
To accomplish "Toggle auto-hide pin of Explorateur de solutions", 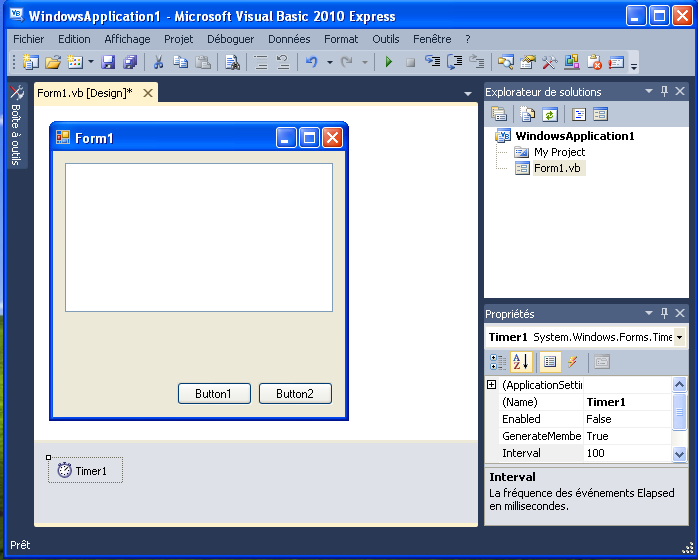I will pyautogui.click(x=664, y=91).
